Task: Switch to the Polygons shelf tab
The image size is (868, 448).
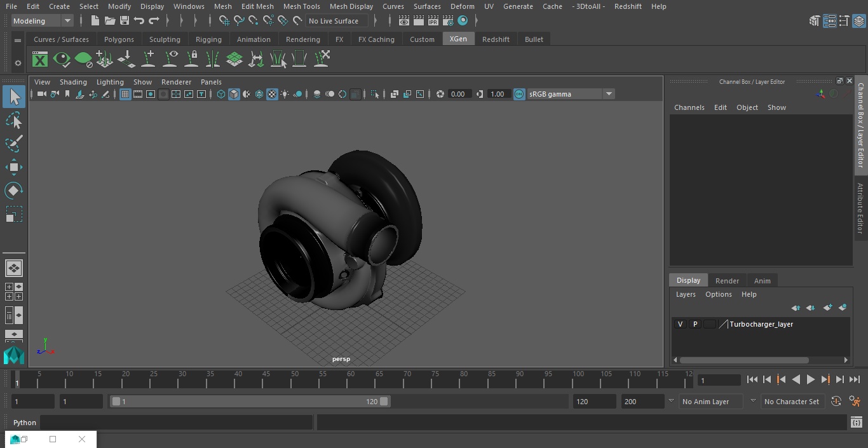Action: 119,39
